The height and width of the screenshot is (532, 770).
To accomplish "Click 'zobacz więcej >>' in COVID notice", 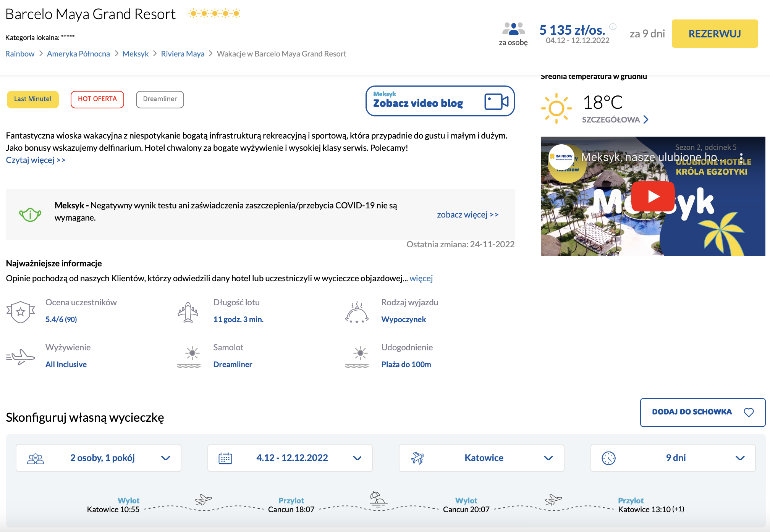I will coord(468,214).
